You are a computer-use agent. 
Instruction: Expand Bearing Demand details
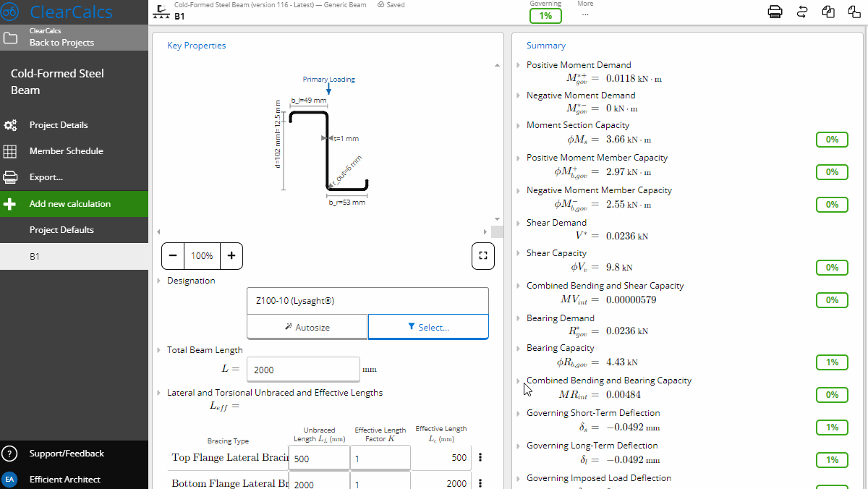point(519,318)
